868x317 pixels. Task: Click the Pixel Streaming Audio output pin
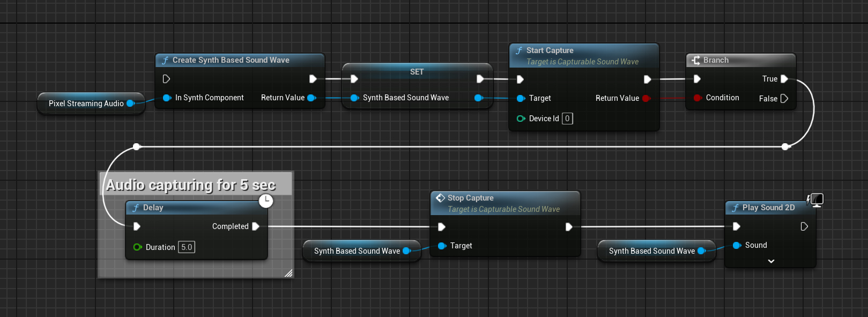point(130,104)
